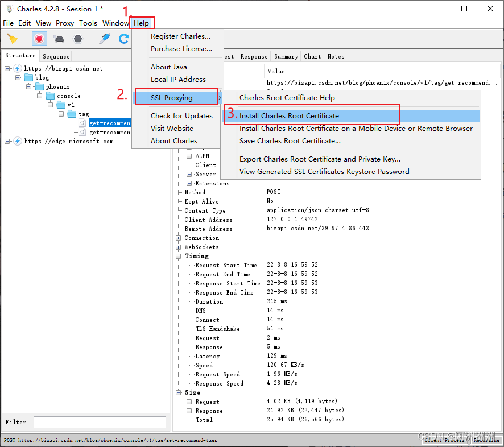Expand the edge.microsoft.com host node
Viewport: 504px width, 447px height.
(x=7, y=142)
